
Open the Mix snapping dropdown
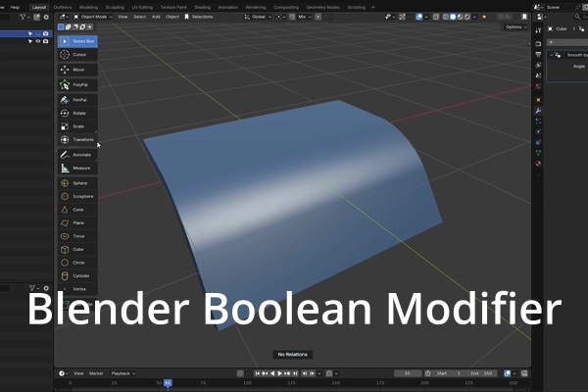point(304,17)
